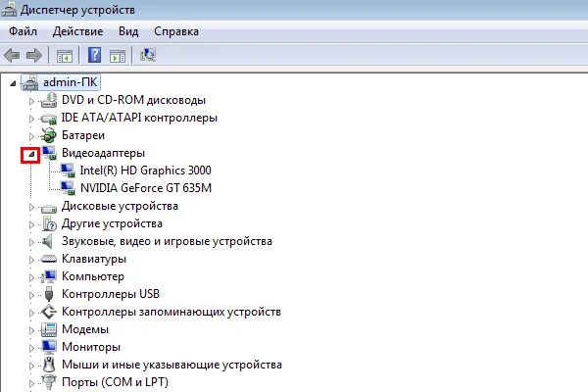
Task: Select the admin-ПК label
Action: tap(71, 82)
